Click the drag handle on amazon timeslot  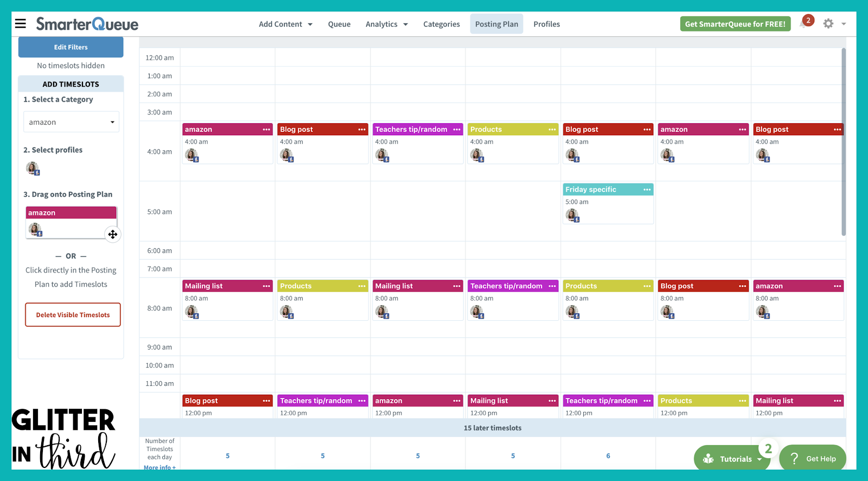(112, 235)
